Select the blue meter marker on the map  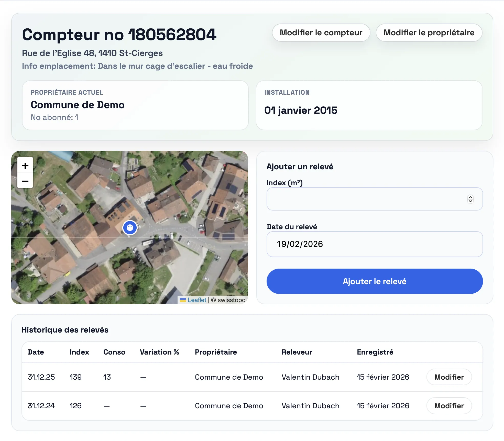coord(130,227)
